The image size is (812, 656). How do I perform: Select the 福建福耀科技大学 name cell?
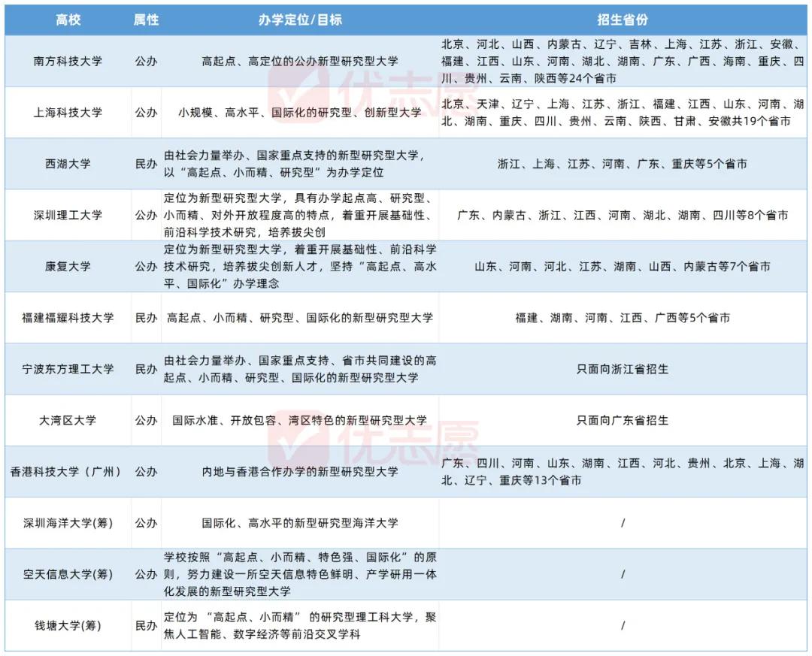click(x=68, y=318)
